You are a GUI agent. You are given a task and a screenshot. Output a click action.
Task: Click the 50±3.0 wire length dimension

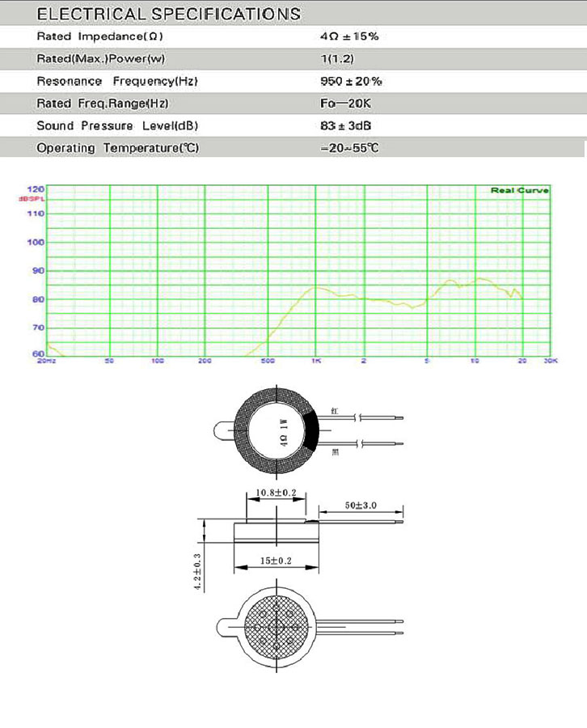(361, 506)
